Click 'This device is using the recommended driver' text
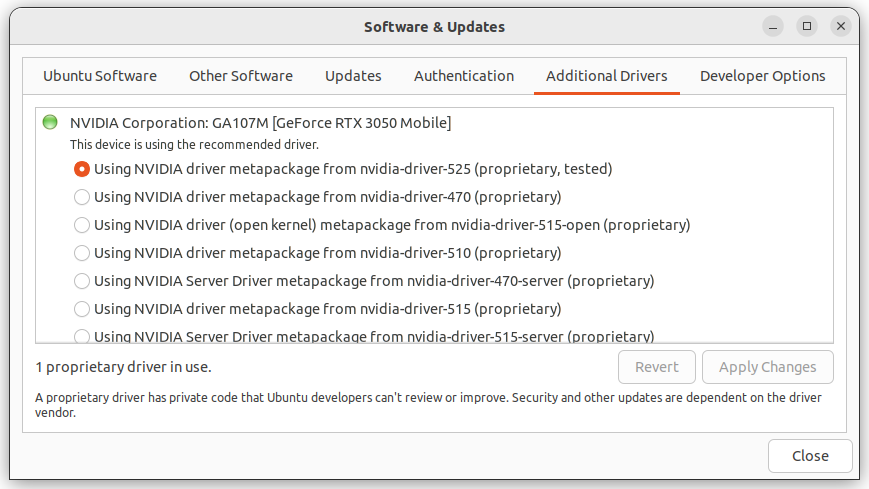Screen dimensions: 869x489 point(194,145)
